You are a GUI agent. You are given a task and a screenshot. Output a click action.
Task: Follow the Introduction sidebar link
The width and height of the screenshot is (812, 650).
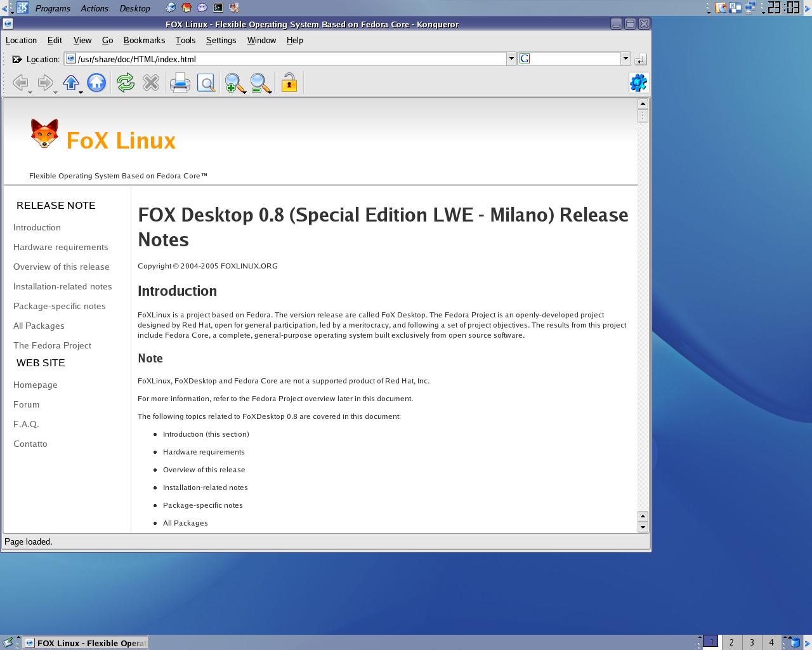click(37, 227)
